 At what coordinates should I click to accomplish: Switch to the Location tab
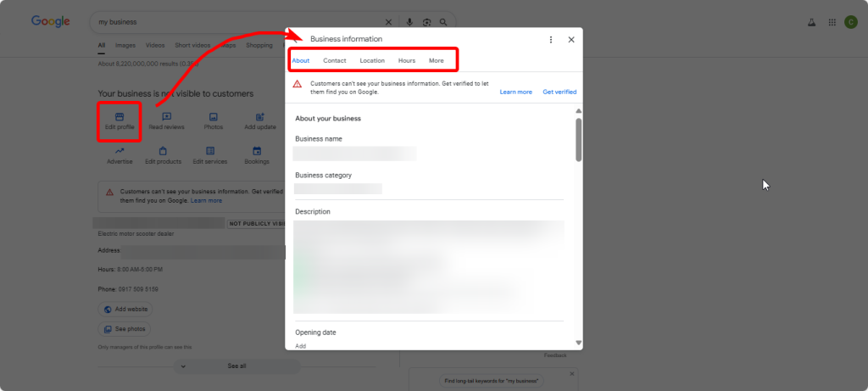[x=372, y=60]
